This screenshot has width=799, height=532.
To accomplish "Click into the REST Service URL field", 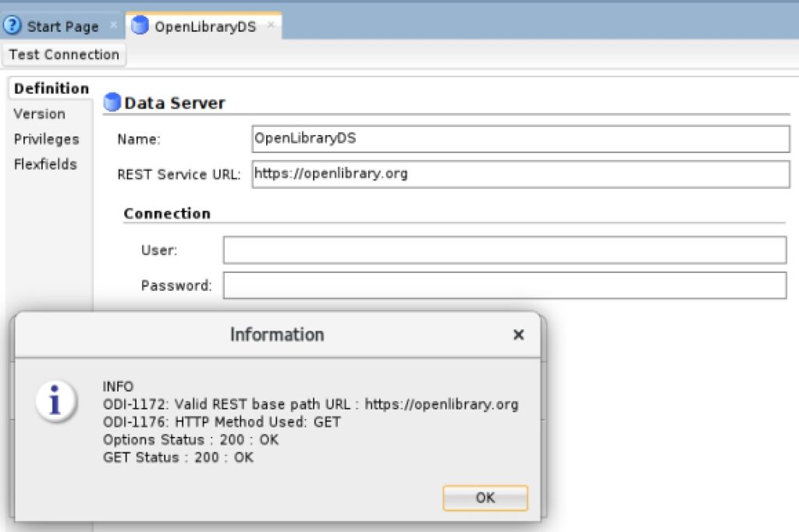I will (520, 174).
